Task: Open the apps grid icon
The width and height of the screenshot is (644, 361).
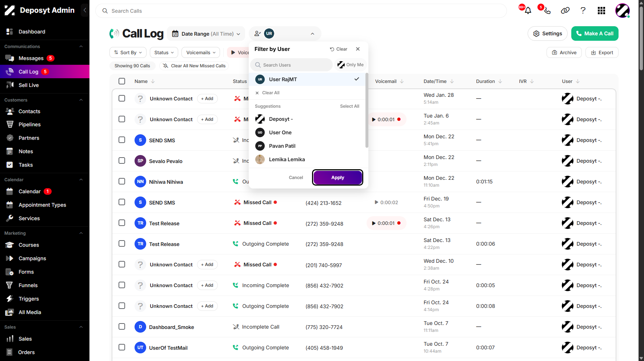Action: (601, 11)
